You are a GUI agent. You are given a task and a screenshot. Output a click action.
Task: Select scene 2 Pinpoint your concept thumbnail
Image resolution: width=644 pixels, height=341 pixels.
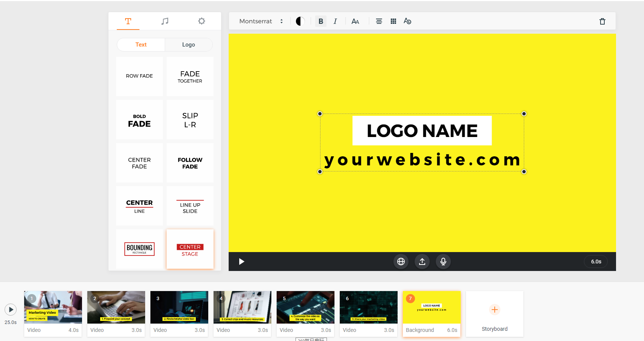tap(116, 307)
